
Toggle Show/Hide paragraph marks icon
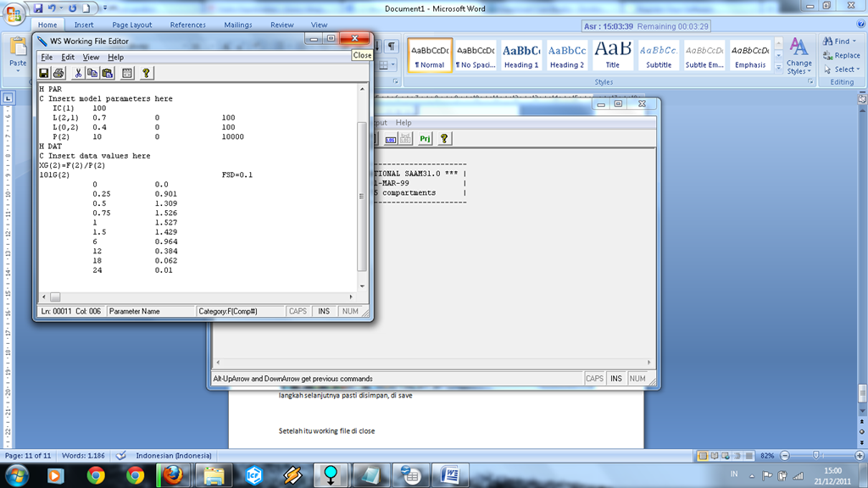pyautogui.click(x=392, y=47)
